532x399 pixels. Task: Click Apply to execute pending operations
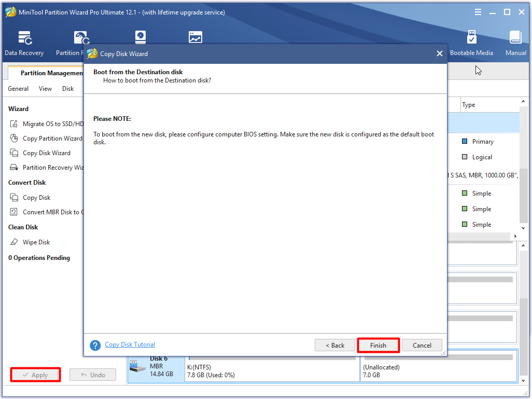(x=35, y=375)
